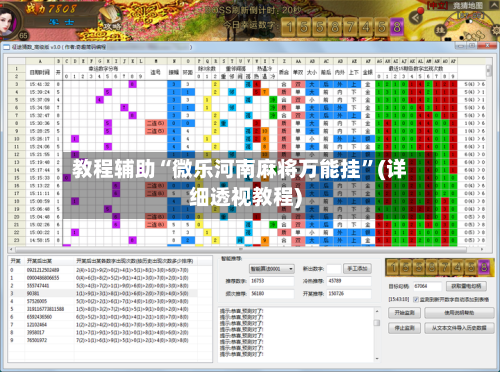This screenshot has width=500, height=372.
Task: Click column letter A header in grid
Action: pyautogui.click(x=40, y=61)
